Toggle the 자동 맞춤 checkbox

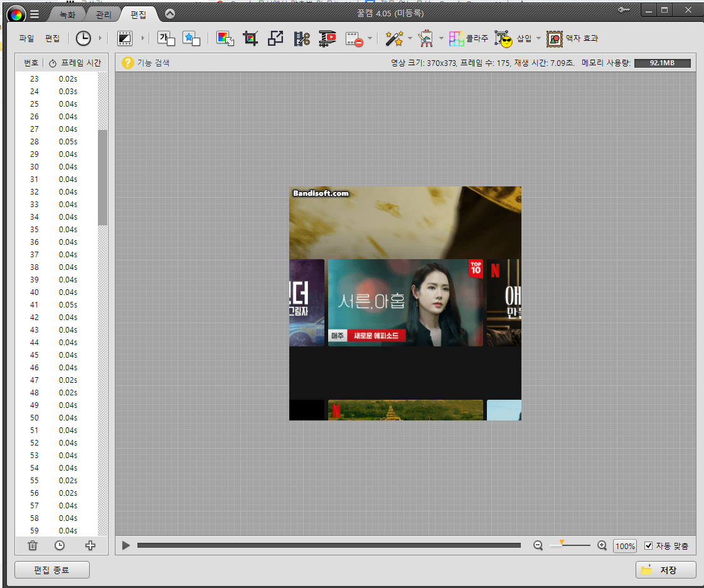tap(648, 546)
